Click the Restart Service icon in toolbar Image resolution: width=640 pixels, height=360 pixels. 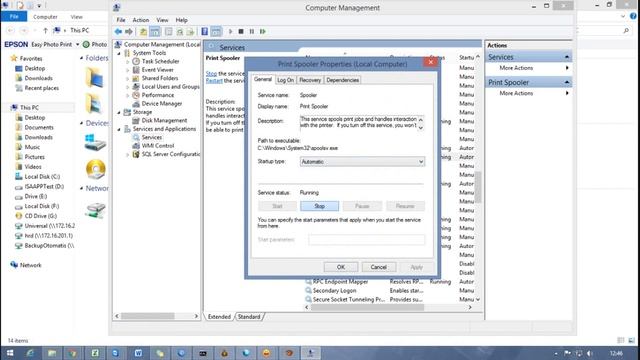tap(262, 31)
